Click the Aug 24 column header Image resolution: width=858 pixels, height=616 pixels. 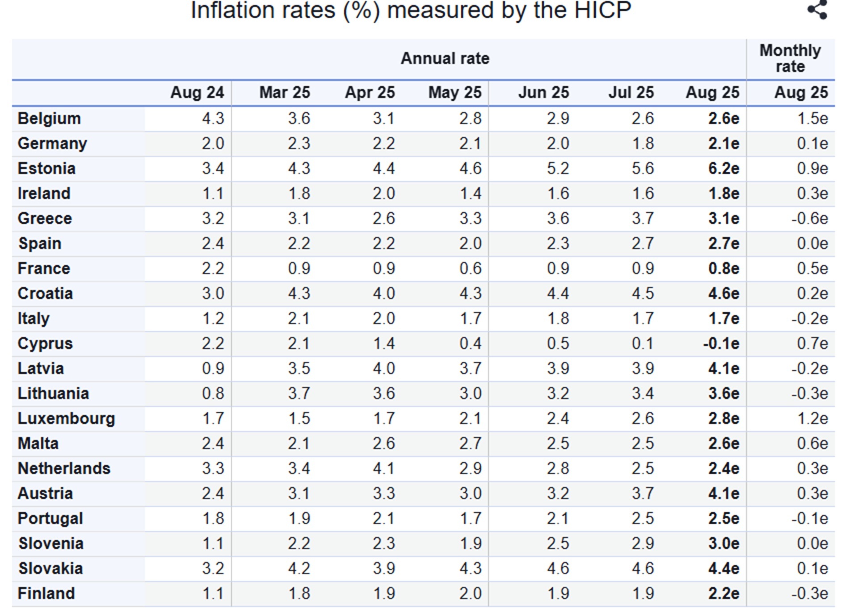tap(197, 93)
